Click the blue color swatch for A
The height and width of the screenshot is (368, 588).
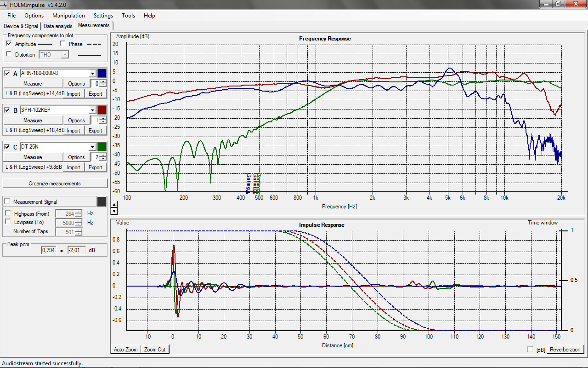pos(102,73)
